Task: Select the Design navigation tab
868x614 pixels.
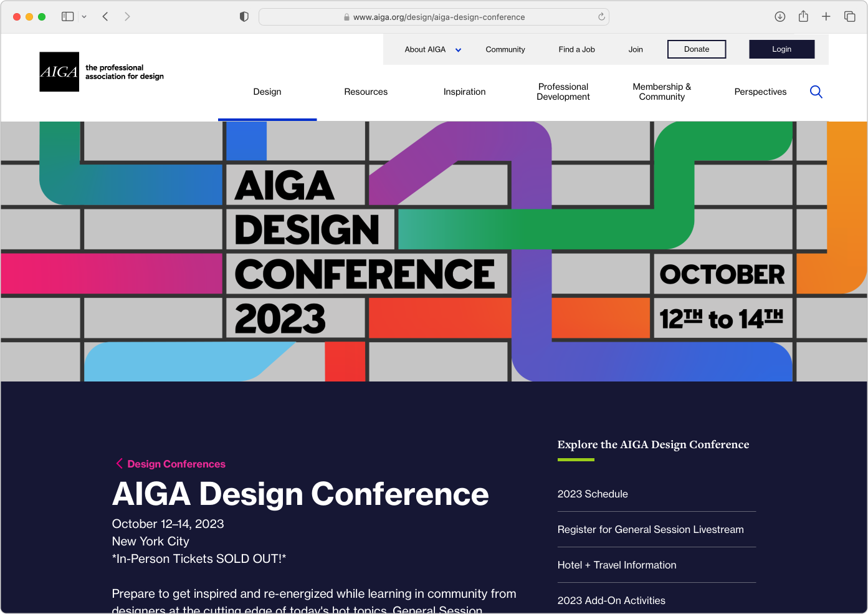Action: coord(267,92)
